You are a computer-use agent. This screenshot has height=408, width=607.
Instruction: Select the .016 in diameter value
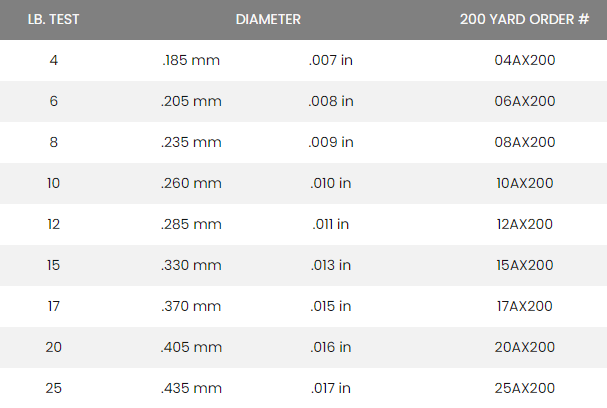pyautogui.click(x=331, y=347)
